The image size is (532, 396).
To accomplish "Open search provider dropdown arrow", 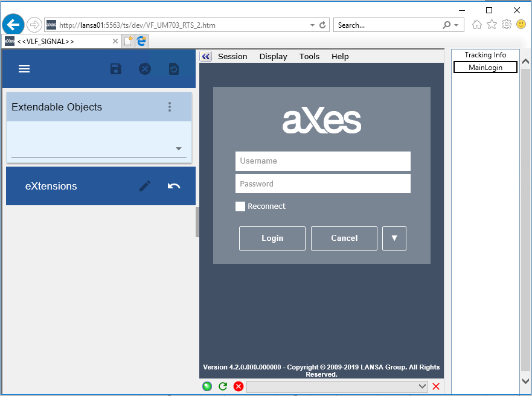I will (457, 25).
